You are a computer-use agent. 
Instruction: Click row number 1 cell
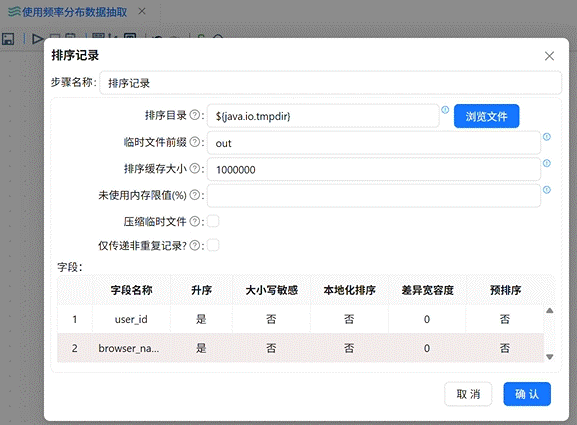pos(75,319)
